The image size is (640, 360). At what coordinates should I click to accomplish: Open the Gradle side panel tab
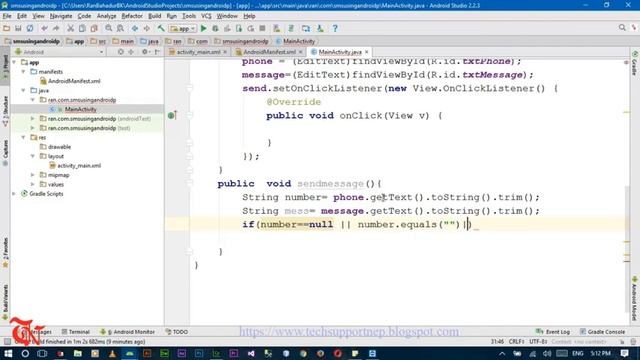tap(635, 63)
